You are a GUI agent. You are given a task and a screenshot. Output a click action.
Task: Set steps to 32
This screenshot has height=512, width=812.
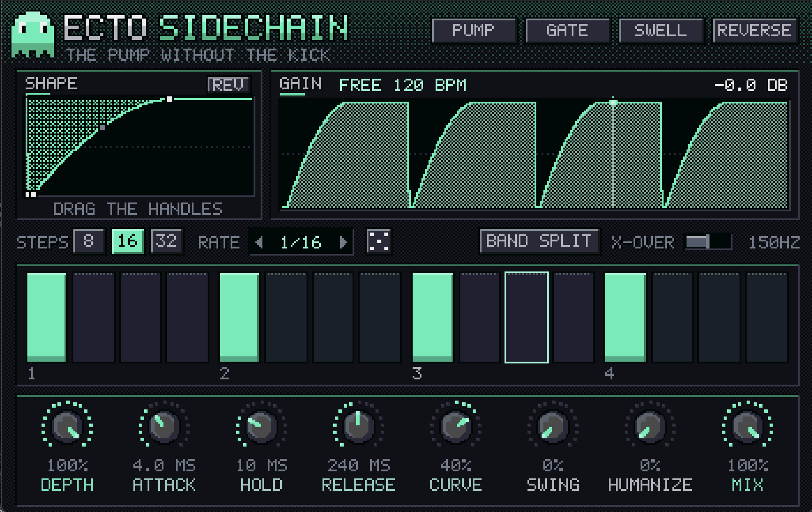point(167,241)
